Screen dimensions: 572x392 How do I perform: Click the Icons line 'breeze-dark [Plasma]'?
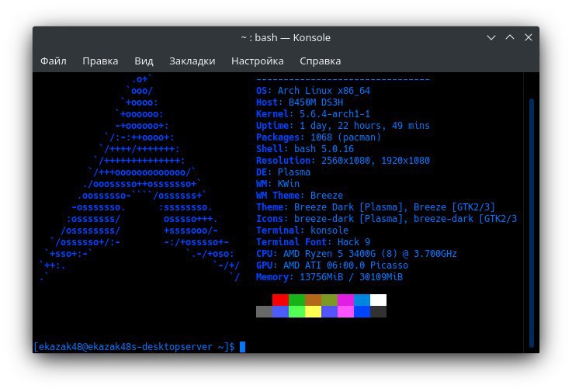351,219
